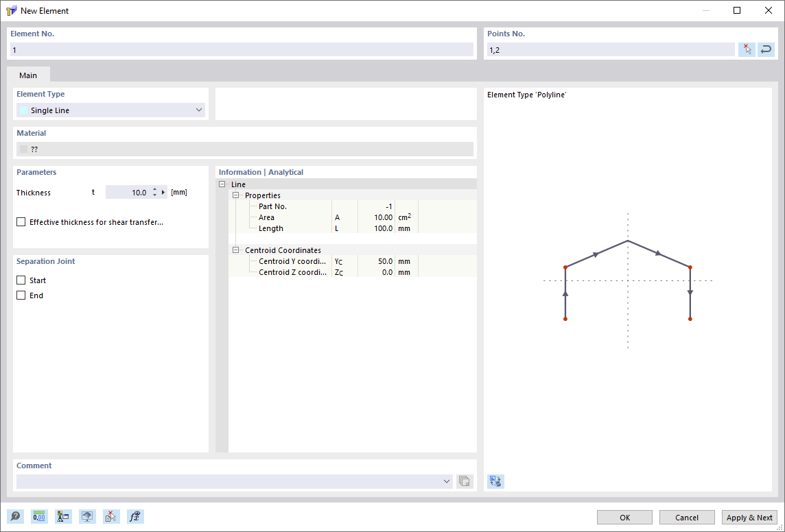The image size is (785, 532).
Task: Open the dialog help balloon icon
Action: (x=15, y=516)
